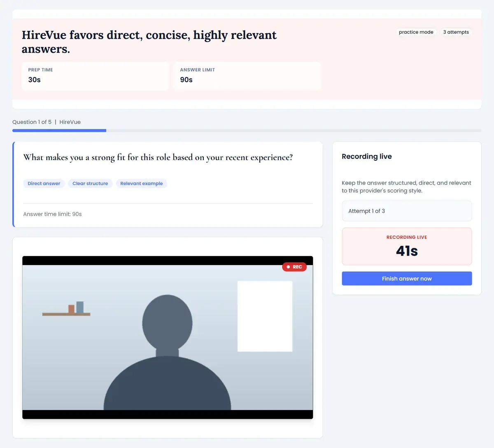The image size is (494, 448).
Task: Click the Recording live heading
Action: (367, 156)
